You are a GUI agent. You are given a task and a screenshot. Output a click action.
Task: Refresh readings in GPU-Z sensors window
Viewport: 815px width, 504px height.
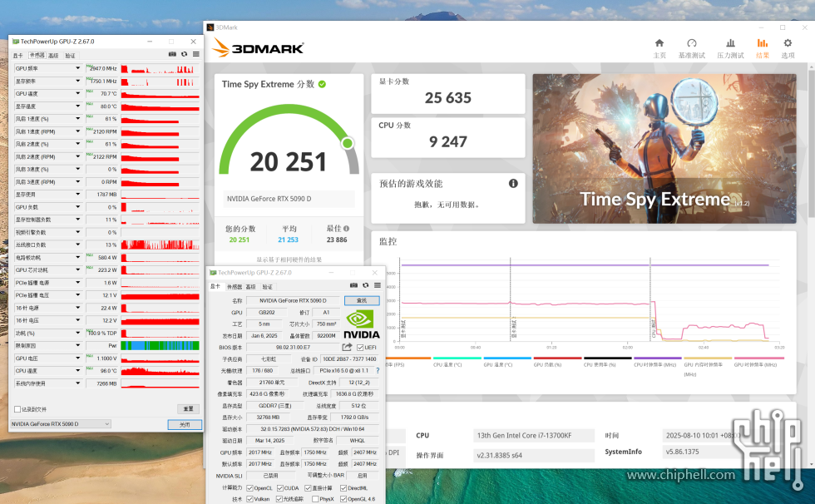point(184,54)
